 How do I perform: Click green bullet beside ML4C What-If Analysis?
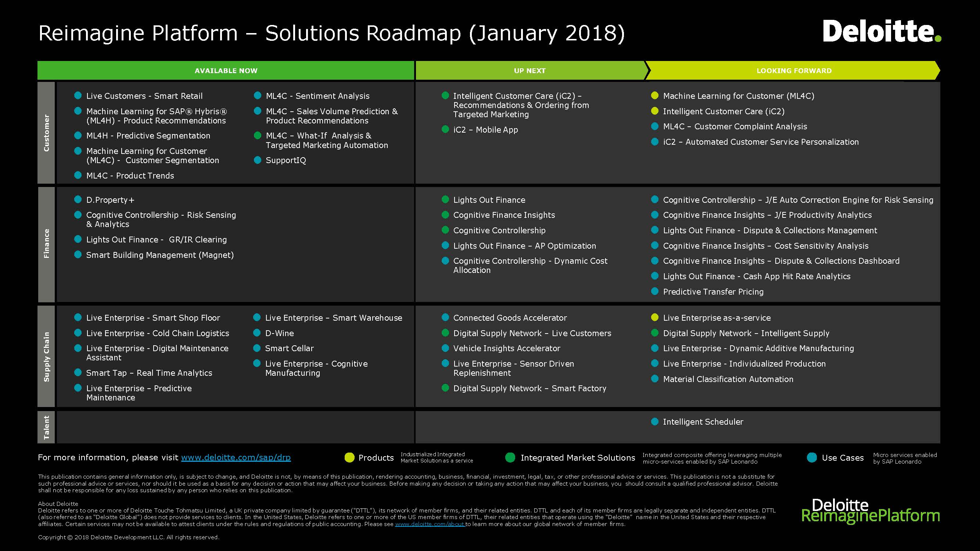point(258,135)
